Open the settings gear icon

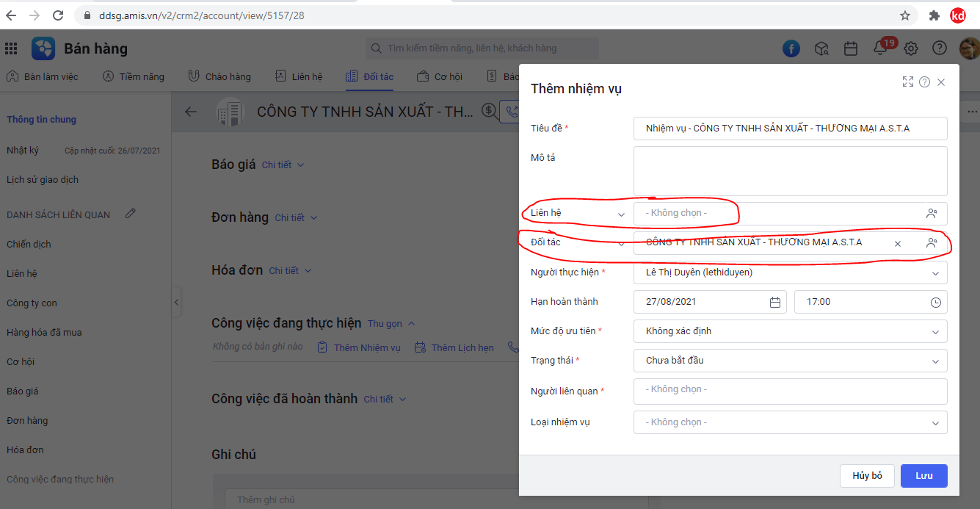911,48
